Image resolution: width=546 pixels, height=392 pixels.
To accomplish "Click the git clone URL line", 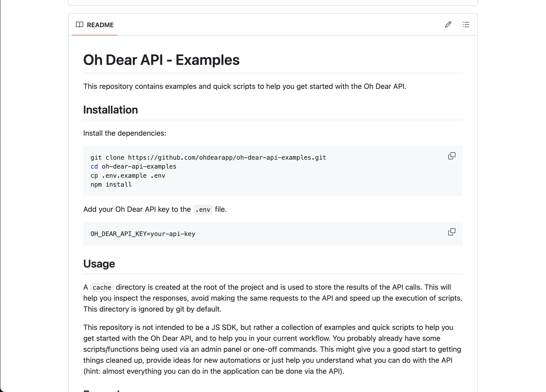I will [x=208, y=158].
